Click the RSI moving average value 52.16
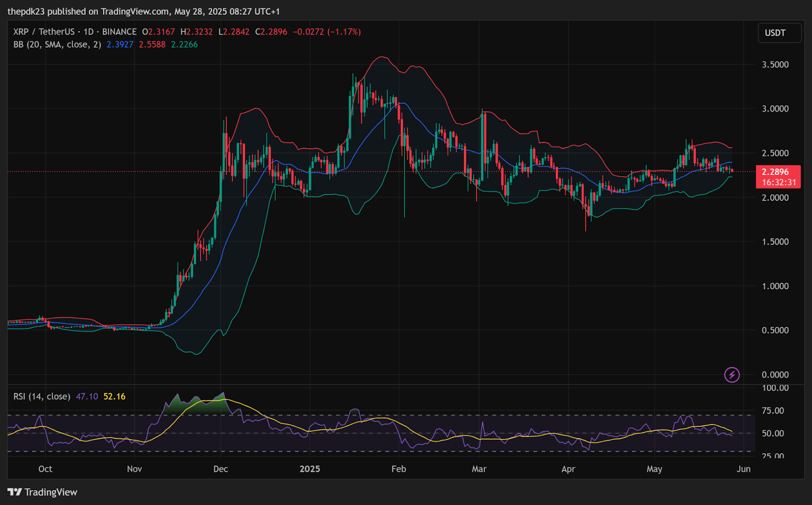The height and width of the screenshot is (505, 812). 114,396
